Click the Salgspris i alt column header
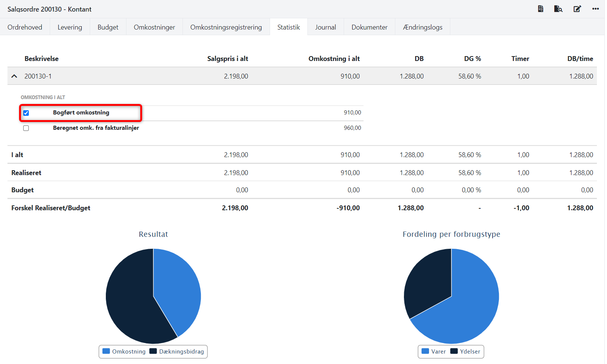Screen dimensions: 607x364 coord(227,59)
